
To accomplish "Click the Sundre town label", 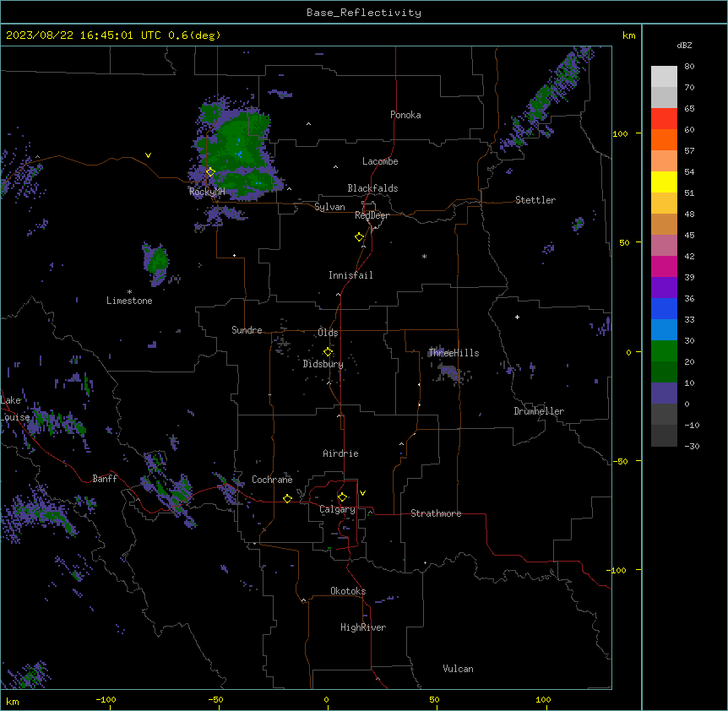I will click(x=247, y=330).
